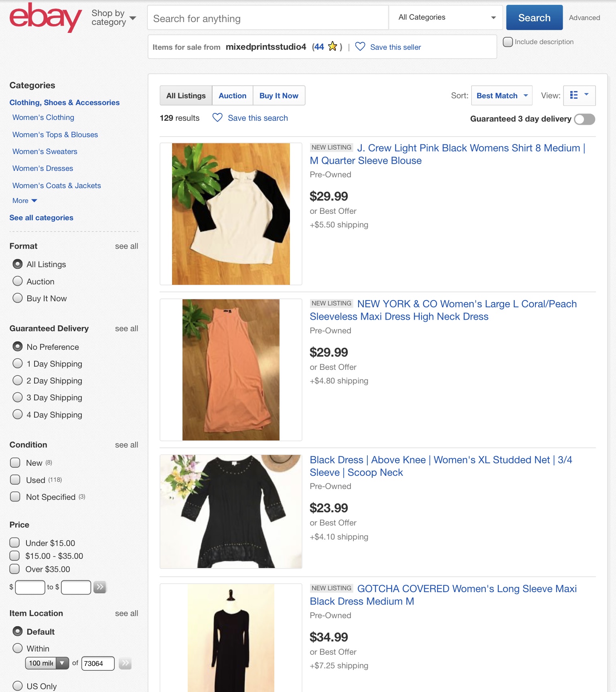The image size is (616, 692).
Task: Click the eBay logo
Action: (x=45, y=18)
